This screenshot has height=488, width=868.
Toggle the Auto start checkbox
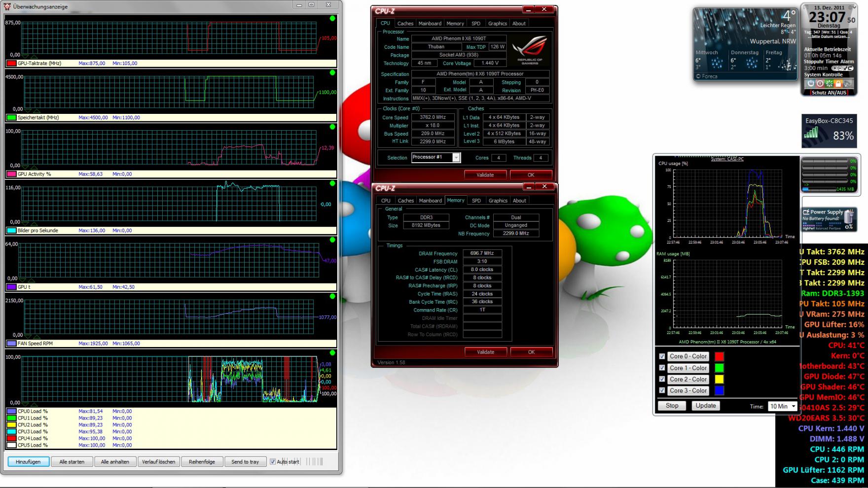272,462
